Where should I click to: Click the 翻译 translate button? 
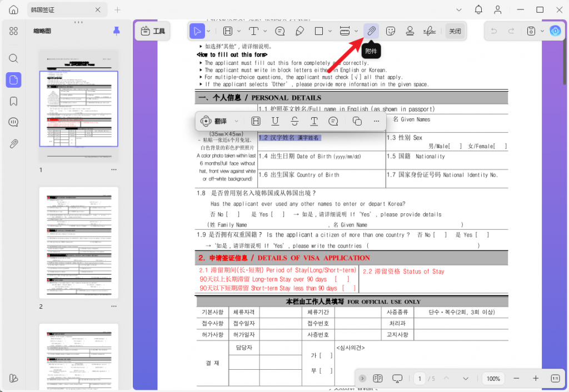pyautogui.click(x=214, y=121)
